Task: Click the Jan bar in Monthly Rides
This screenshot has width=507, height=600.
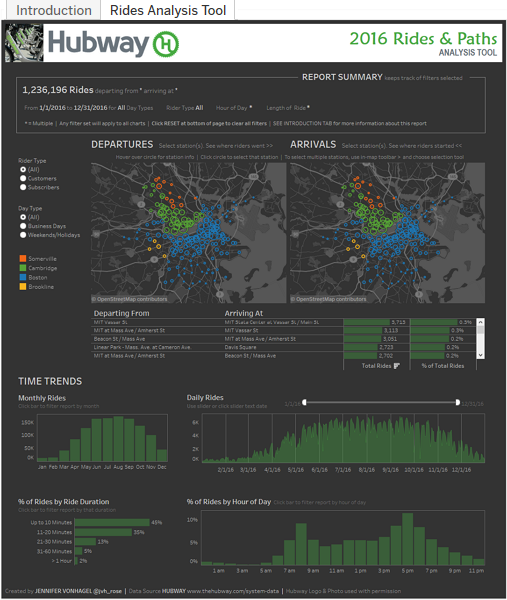Action: pos(42,460)
